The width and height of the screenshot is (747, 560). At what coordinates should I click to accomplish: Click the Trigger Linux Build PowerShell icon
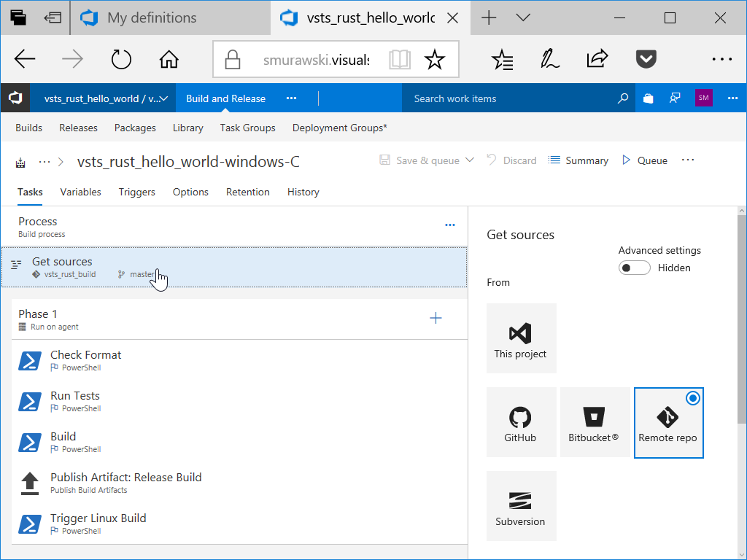pyautogui.click(x=29, y=524)
